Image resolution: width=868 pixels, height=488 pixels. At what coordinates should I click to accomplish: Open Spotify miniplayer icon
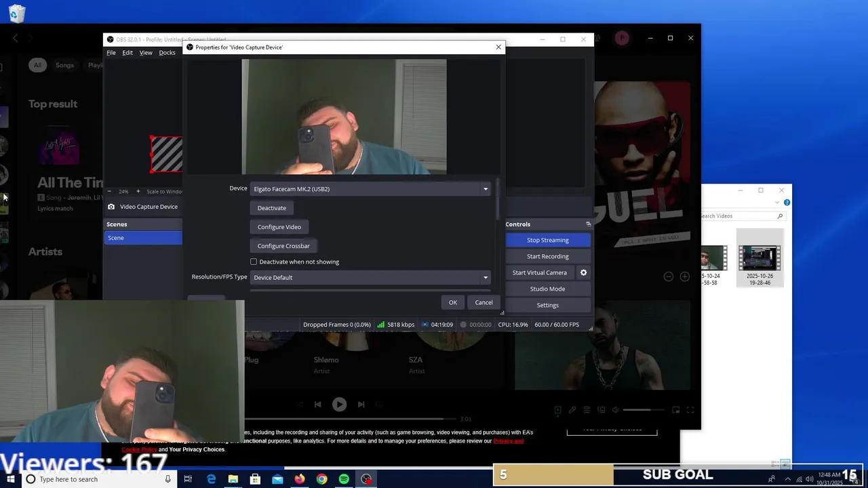click(676, 410)
